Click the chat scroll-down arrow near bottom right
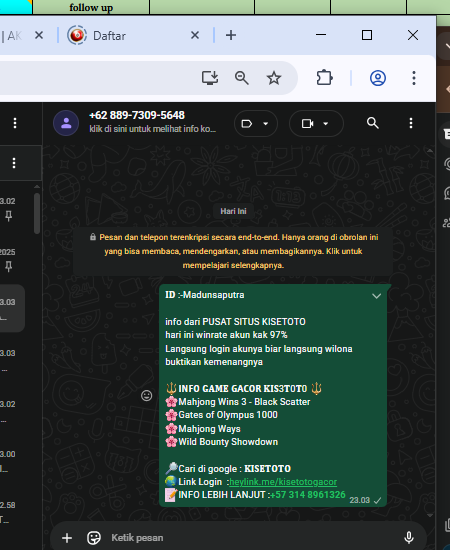 [x=430, y=515]
